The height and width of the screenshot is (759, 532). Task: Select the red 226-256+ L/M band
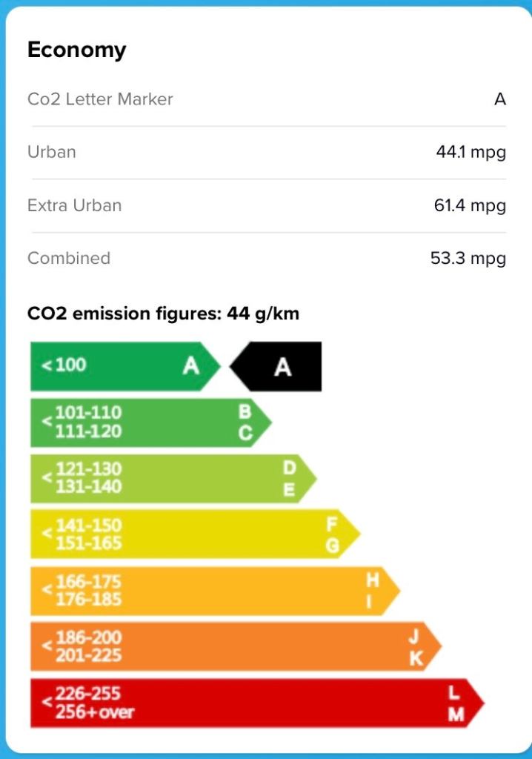252,703
